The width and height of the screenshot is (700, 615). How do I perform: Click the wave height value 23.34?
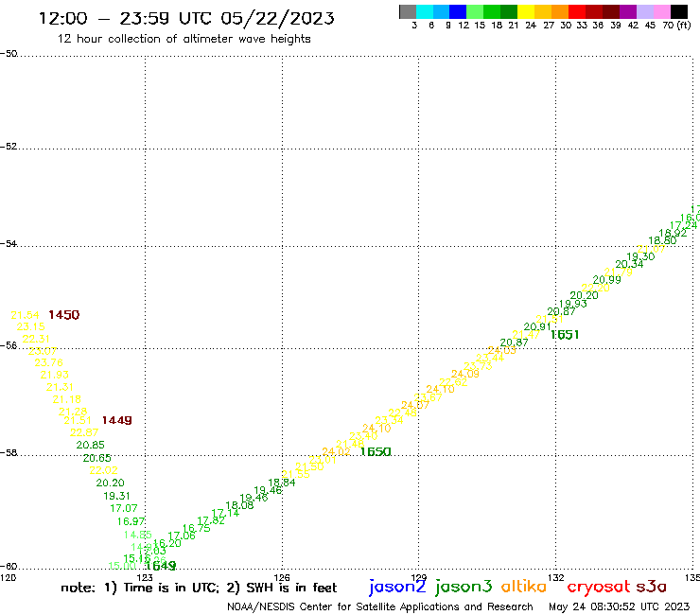(x=390, y=420)
